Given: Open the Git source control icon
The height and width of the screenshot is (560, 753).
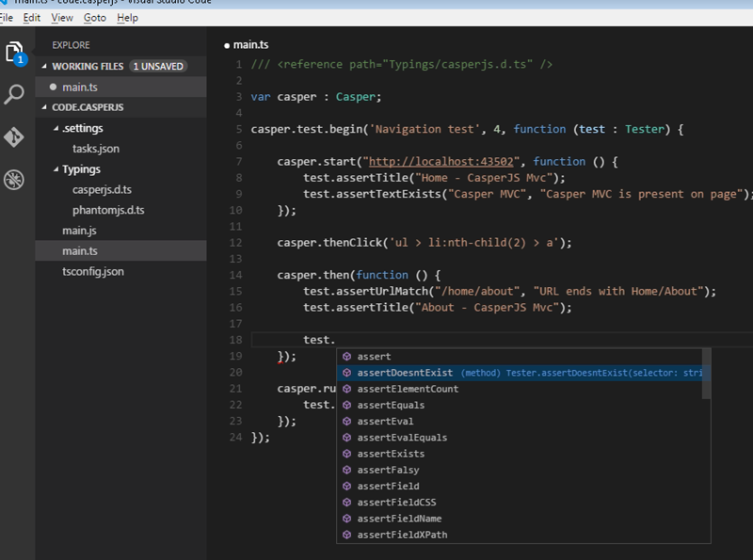Looking at the screenshot, I should tap(14, 137).
